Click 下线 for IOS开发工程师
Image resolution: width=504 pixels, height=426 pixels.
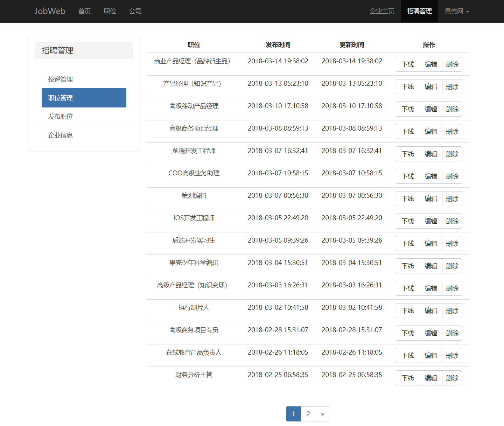(x=407, y=221)
